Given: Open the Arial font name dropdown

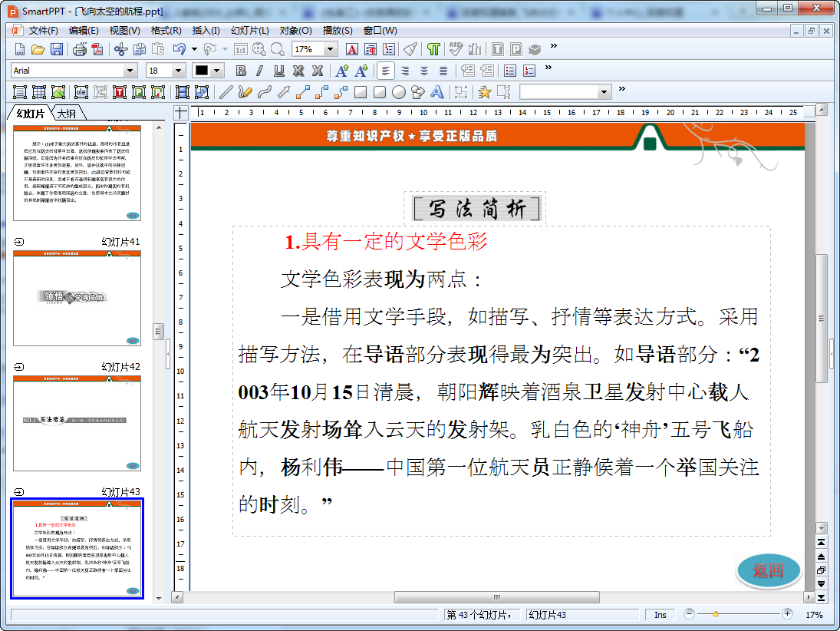Looking at the screenshot, I should tap(129, 71).
